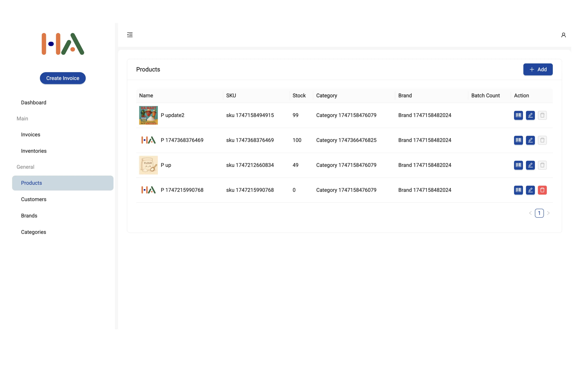Open barcode icon for P 1747215990768 row

(518, 190)
